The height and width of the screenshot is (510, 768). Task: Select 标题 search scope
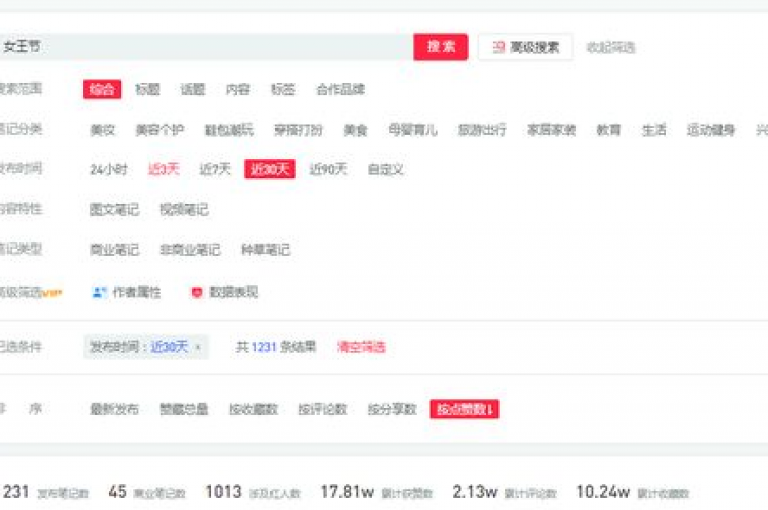tap(147, 89)
